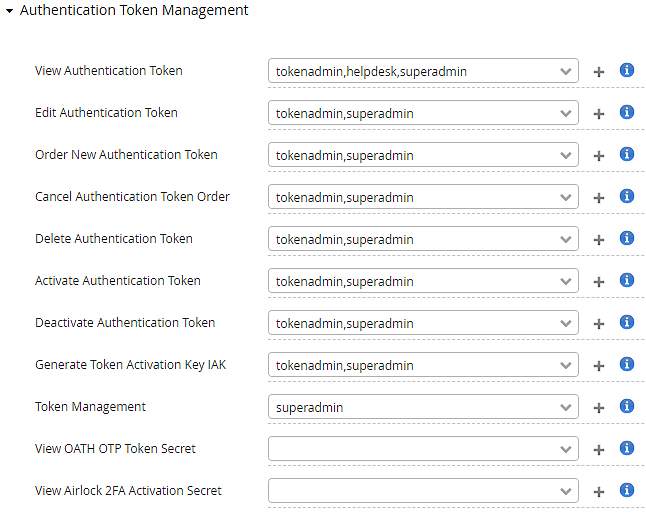The height and width of the screenshot is (520, 646).
Task: Click plus icon next to Token Management
Action: tap(599, 408)
